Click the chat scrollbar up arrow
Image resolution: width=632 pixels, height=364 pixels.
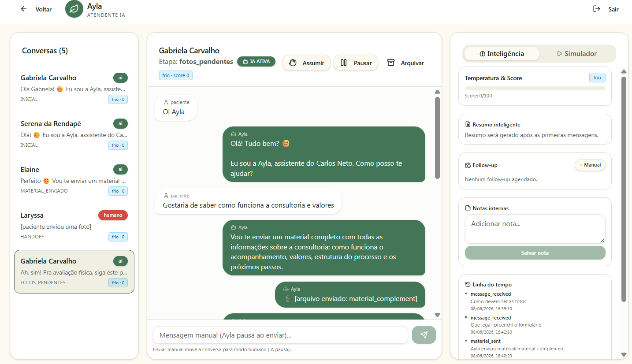tap(437, 92)
